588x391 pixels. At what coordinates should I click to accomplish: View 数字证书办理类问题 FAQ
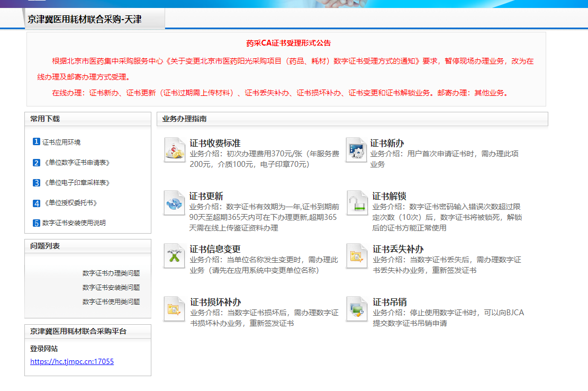click(x=111, y=273)
